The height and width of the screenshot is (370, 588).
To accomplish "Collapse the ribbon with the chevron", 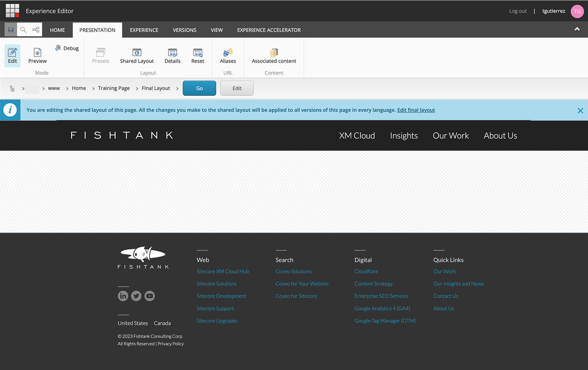I will coord(577,29).
